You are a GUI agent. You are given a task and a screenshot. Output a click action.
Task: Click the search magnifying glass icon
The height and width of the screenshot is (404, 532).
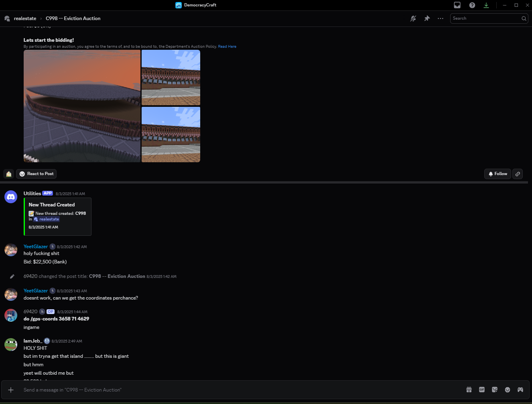coord(524,18)
